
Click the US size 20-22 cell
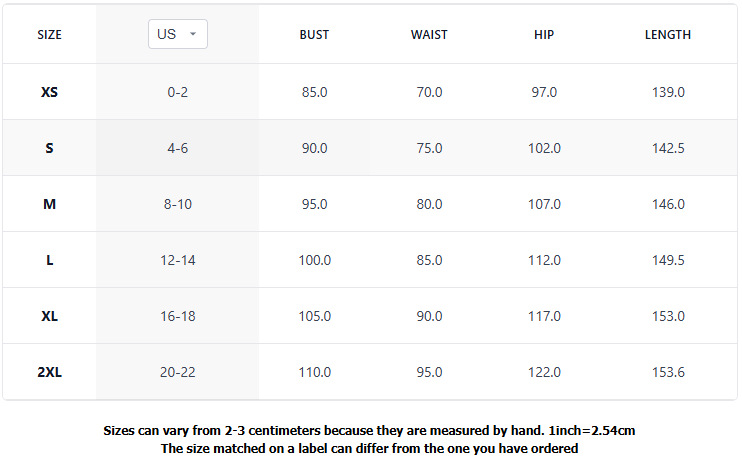pyautogui.click(x=178, y=372)
